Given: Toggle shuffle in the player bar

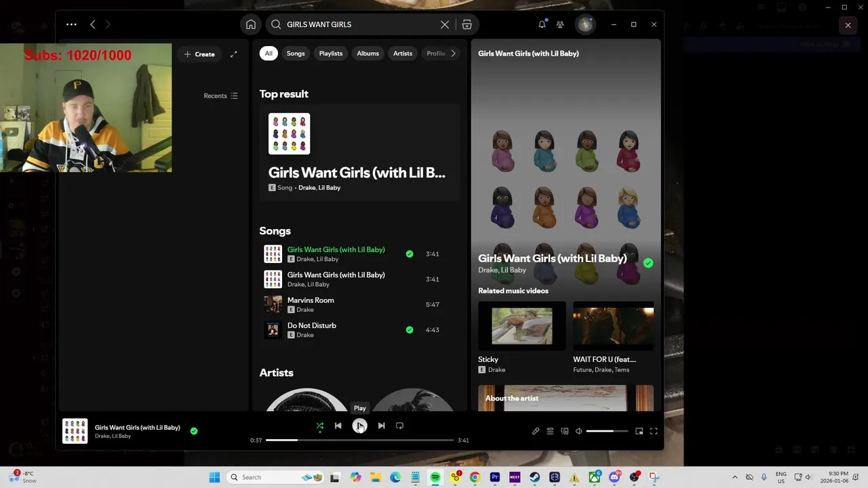Looking at the screenshot, I should [x=320, y=426].
